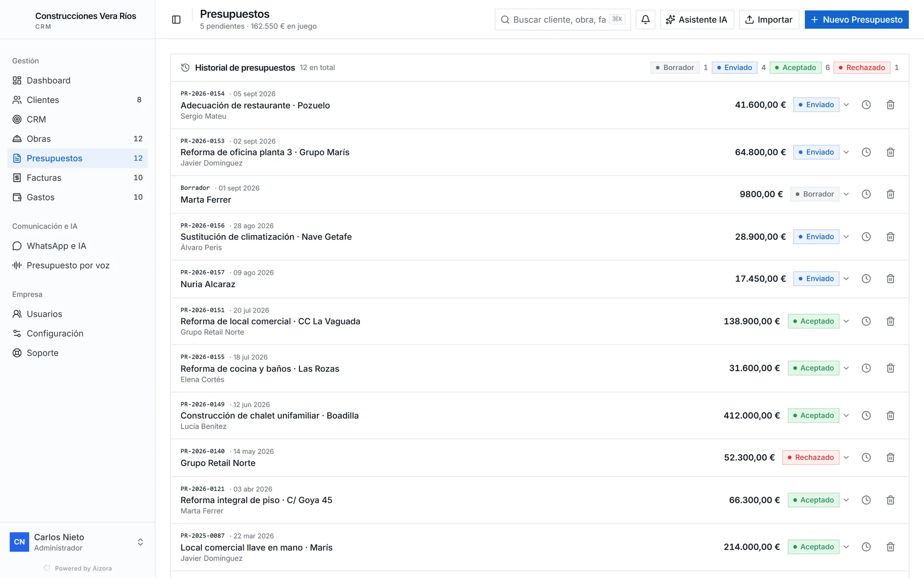
Task: View history of Local comercial llave en mano
Action: pyautogui.click(x=866, y=547)
